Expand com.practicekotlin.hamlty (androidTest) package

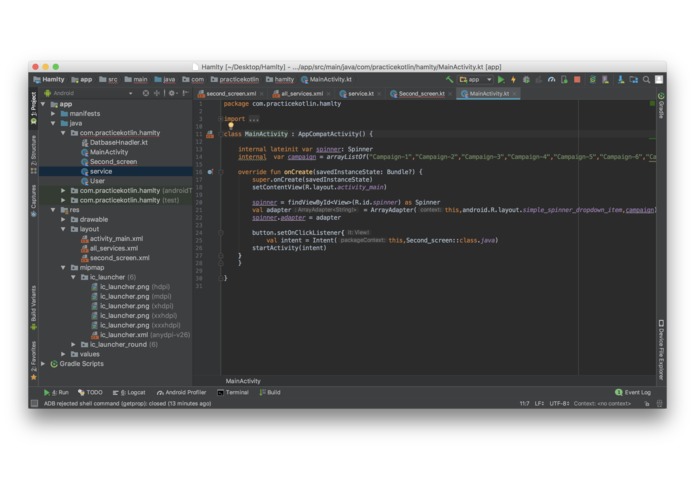(x=63, y=191)
